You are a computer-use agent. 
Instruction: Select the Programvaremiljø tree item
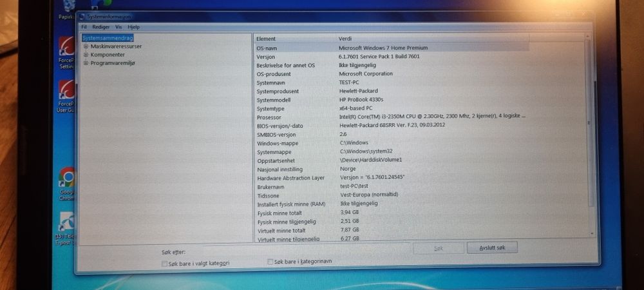coord(113,63)
